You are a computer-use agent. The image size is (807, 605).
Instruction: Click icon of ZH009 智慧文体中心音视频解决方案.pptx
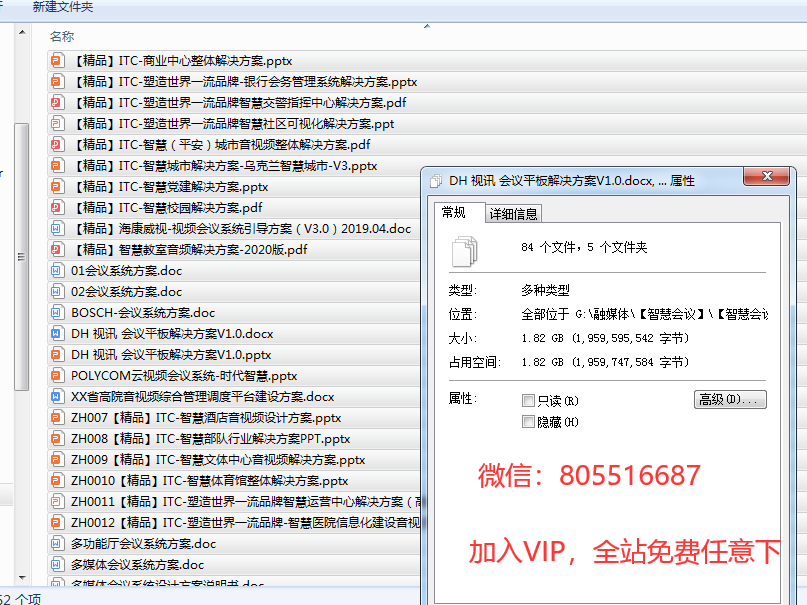[x=57, y=460]
